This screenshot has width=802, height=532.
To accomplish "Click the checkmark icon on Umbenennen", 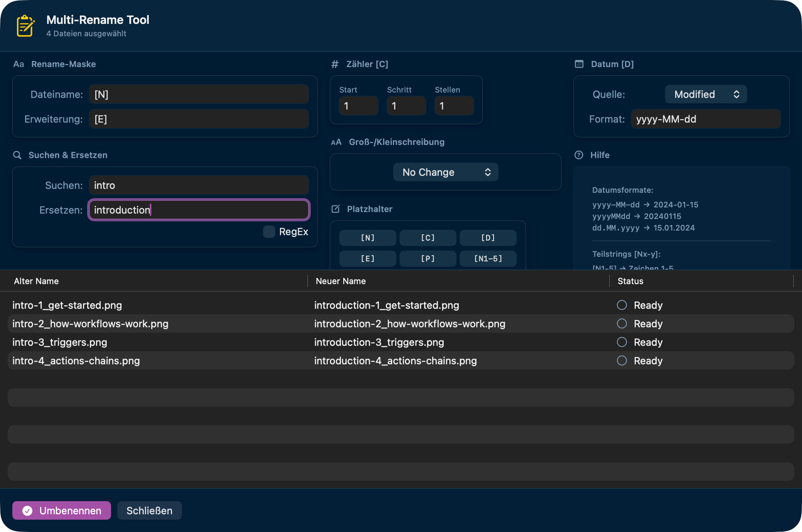I will (27, 511).
